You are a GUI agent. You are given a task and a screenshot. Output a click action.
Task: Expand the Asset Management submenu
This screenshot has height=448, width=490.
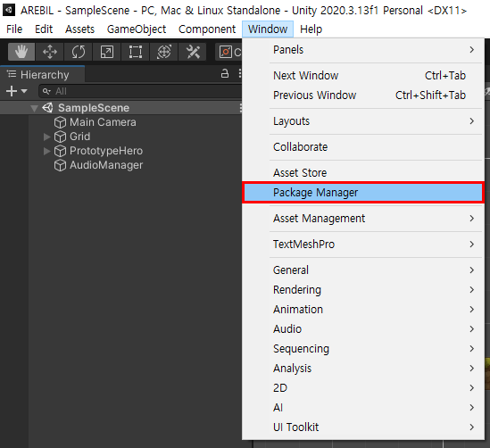[363, 218]
